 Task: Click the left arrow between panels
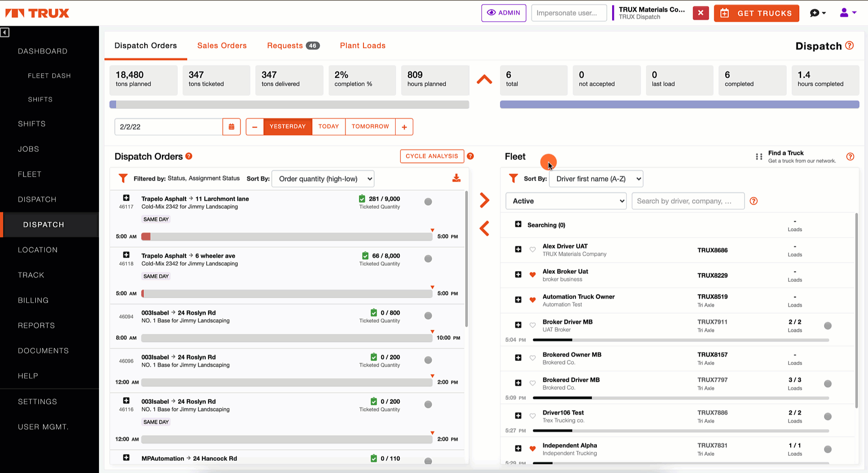(484, 229)
